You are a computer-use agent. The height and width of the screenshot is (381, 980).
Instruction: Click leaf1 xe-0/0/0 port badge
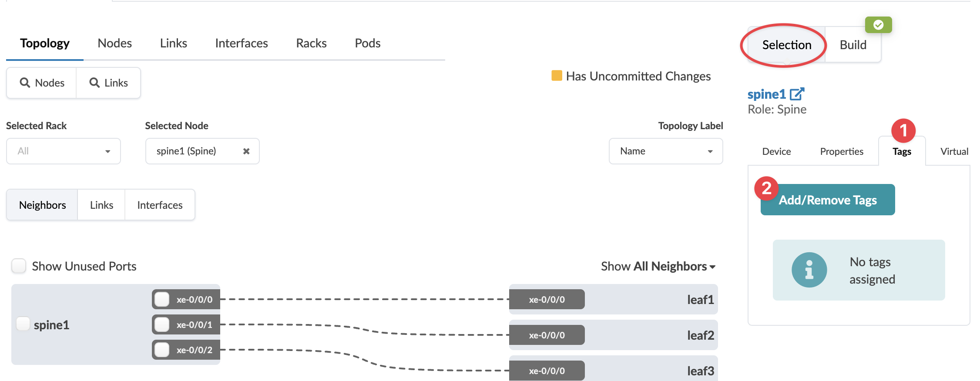[x=547, y=300]
